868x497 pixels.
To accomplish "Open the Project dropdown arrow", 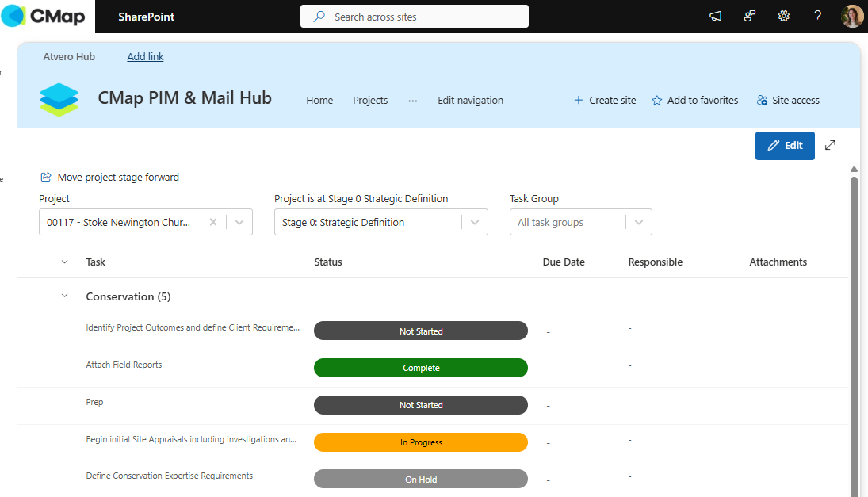I will [x=239, y=222].
